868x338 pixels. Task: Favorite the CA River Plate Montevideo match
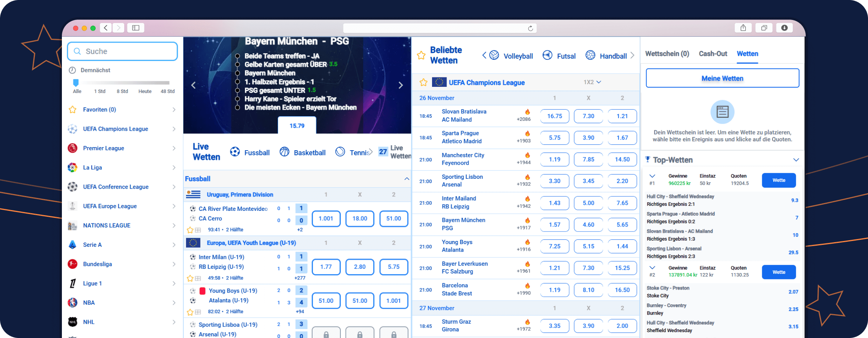click(x=190, y=230)
